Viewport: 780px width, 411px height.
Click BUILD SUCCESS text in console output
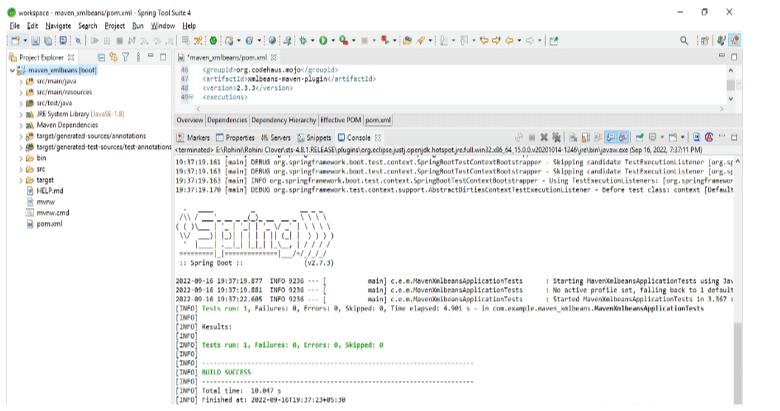tap(226, 372)
